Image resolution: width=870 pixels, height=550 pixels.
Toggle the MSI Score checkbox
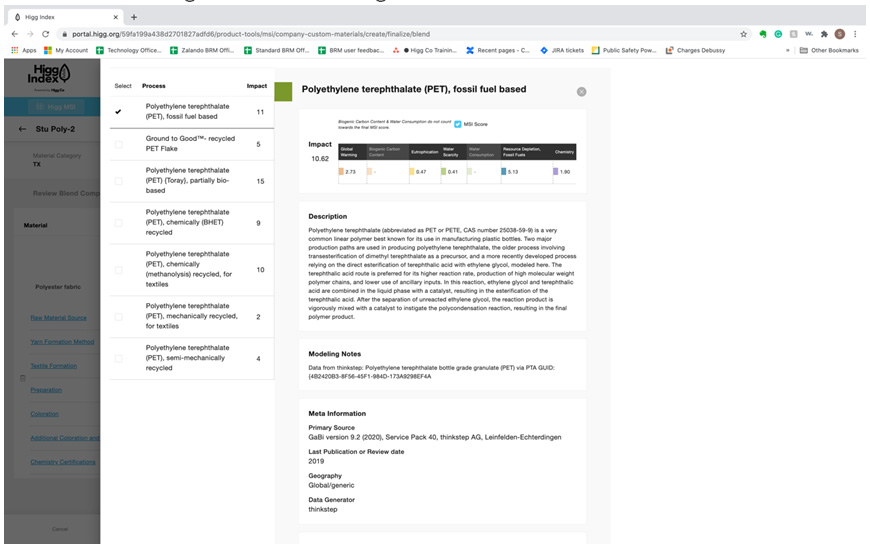458,124
